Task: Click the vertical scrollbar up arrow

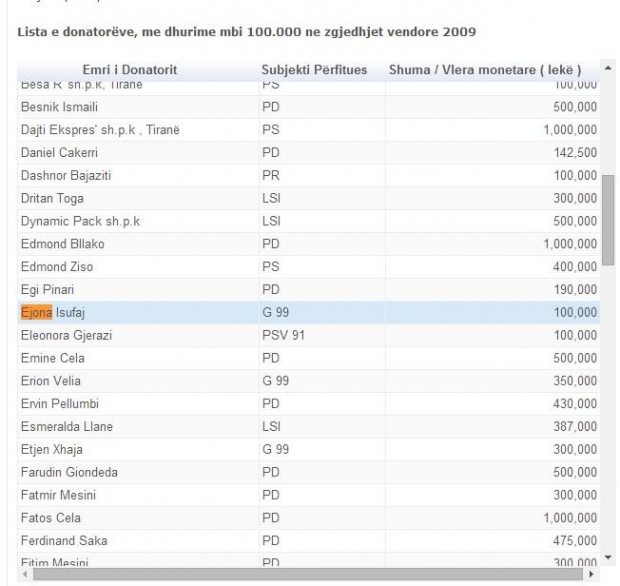Action: point(608,69)
